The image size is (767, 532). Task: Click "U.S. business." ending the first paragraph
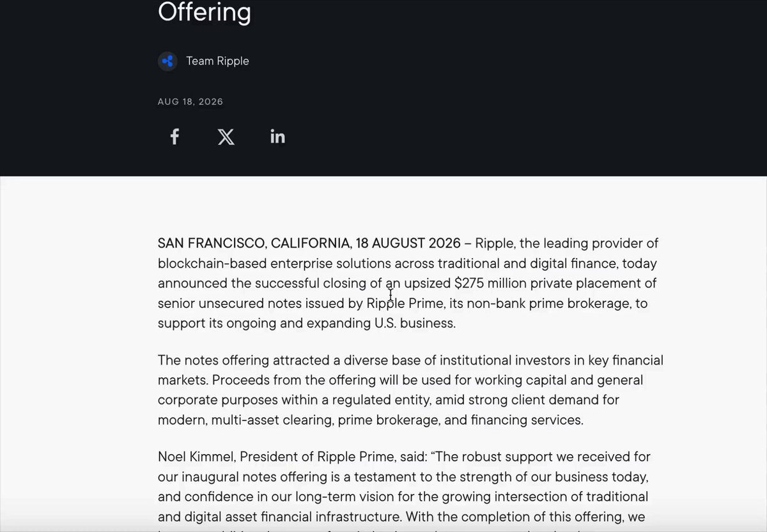[415, 323]
